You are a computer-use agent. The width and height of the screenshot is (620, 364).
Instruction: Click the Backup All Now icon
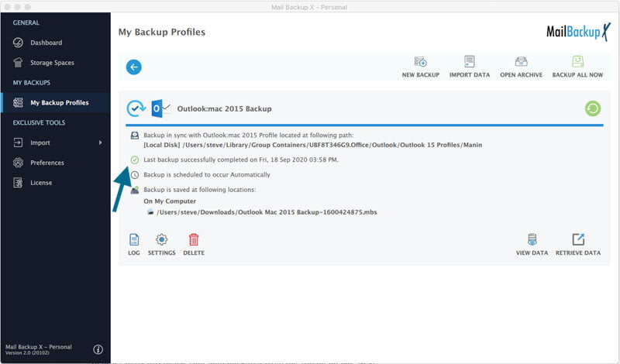click(x=577, y=62)
